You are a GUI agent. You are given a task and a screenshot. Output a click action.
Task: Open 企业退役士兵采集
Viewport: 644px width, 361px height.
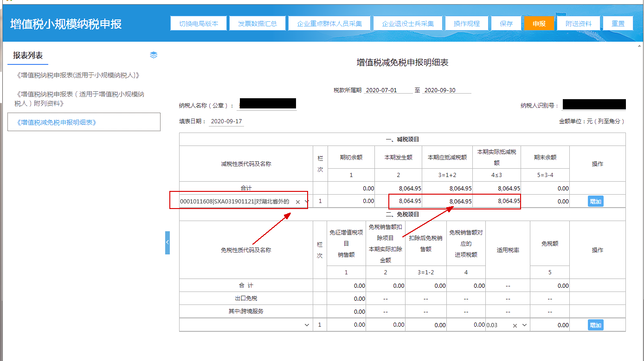(407, 24)
